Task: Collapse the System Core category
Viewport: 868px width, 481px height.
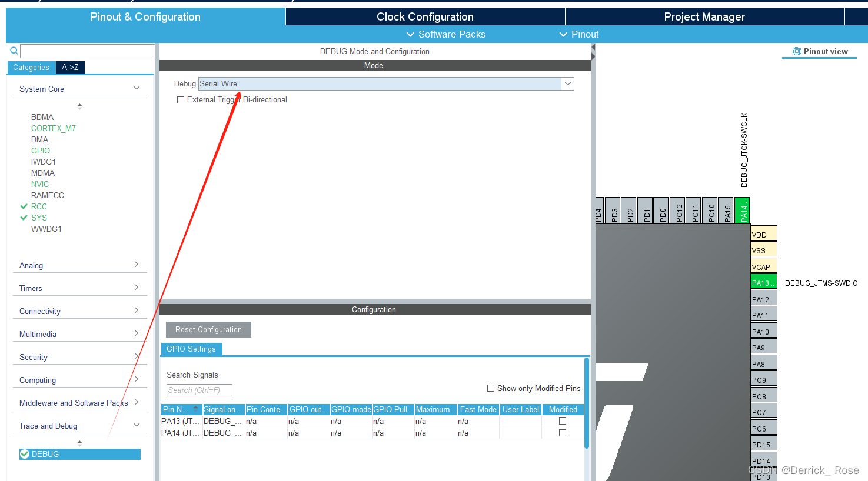Action: pyautogui.click(x=137, y=88)
